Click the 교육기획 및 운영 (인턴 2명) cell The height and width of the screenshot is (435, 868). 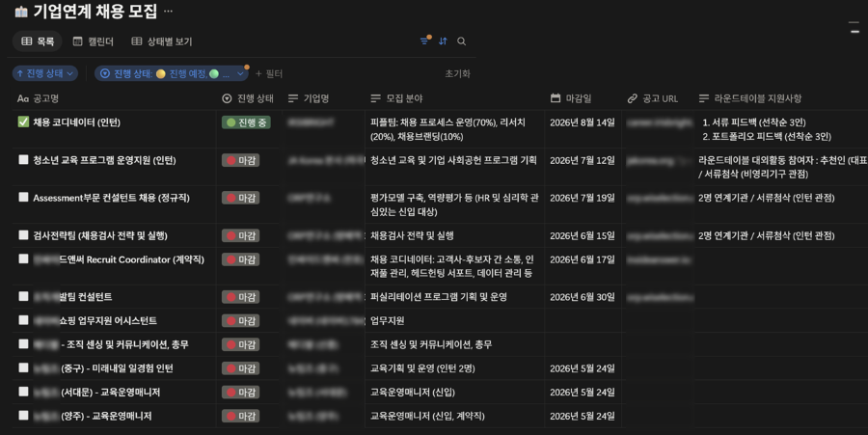(422, 368)
